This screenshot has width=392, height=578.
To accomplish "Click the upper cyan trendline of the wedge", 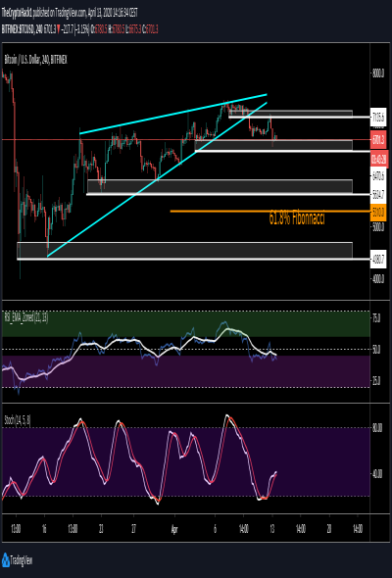I will pyautogui.click(x=173, y=115).
